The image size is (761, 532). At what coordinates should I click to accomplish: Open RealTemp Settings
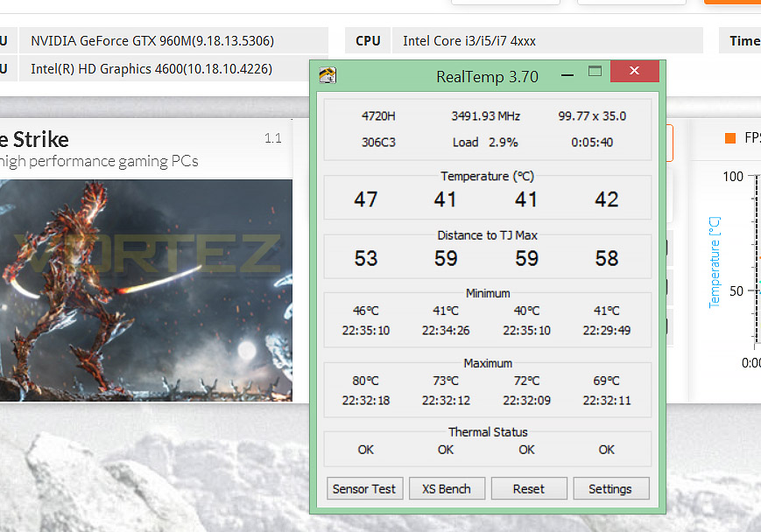[611, 488]
